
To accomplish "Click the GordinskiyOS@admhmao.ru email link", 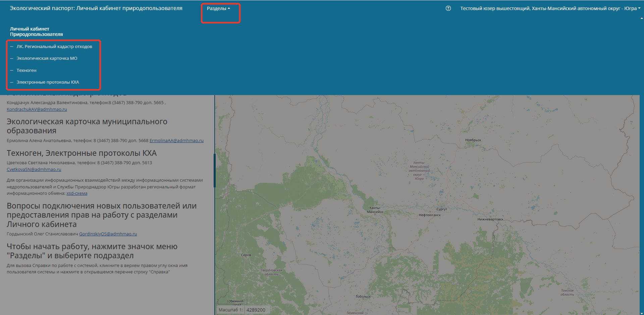I will tap(108, 234).
